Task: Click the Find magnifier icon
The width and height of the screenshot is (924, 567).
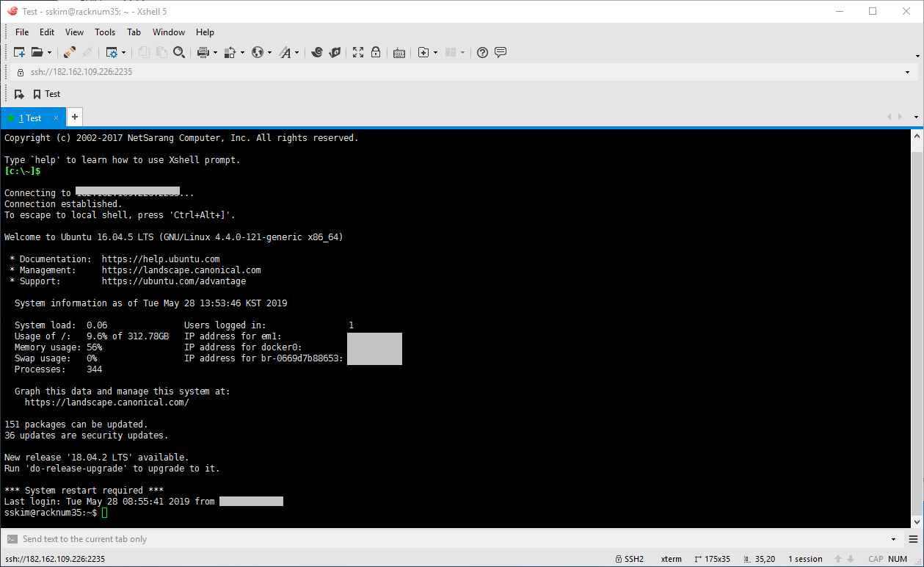Action: (179, 52)
